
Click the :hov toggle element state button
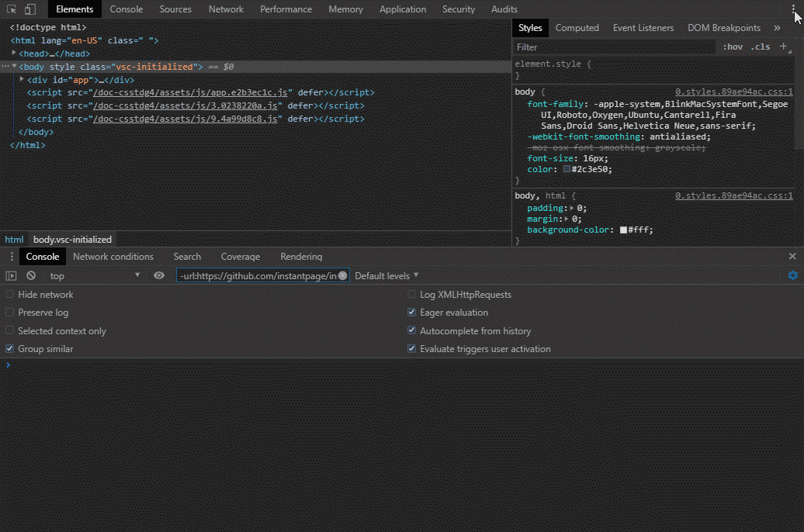tap(733, 47)
